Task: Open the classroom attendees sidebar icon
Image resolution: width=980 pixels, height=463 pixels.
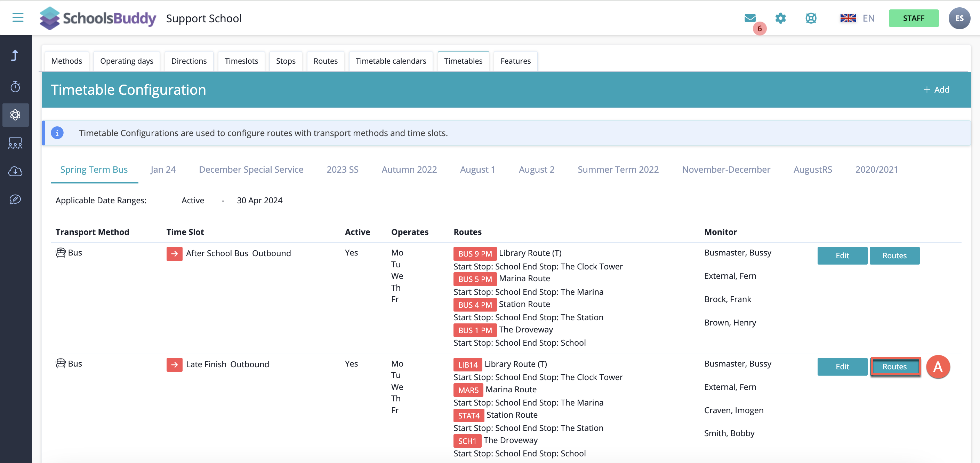Action: point(15,143)
